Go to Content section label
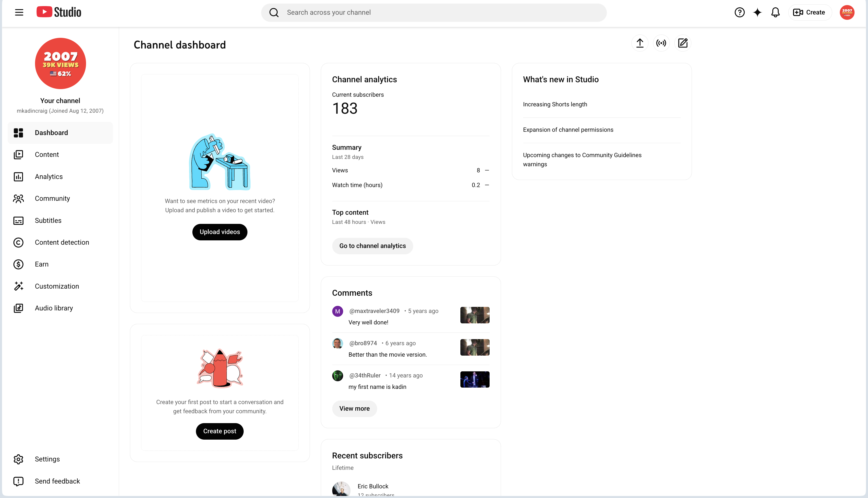 tap(47, 155)
